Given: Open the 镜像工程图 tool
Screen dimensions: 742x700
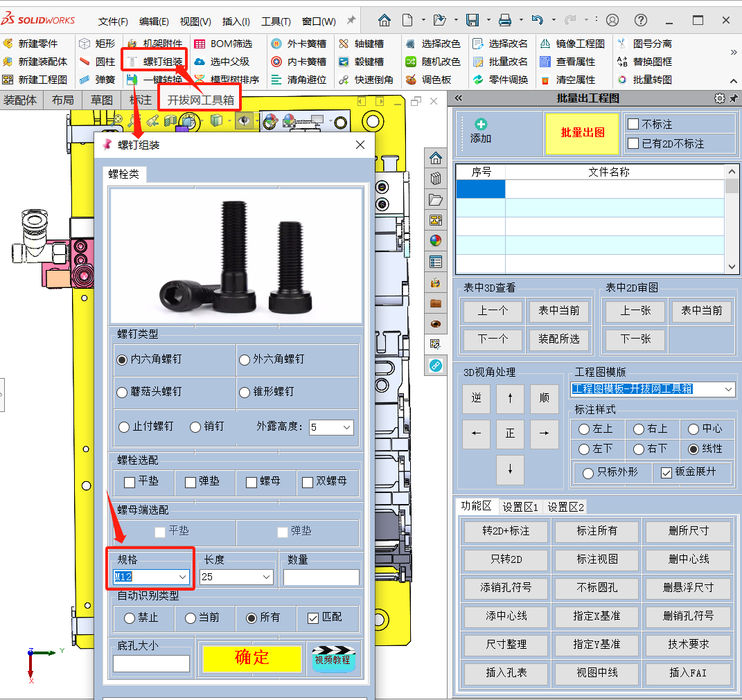Looking at the screenshot, I should point(572,44).
